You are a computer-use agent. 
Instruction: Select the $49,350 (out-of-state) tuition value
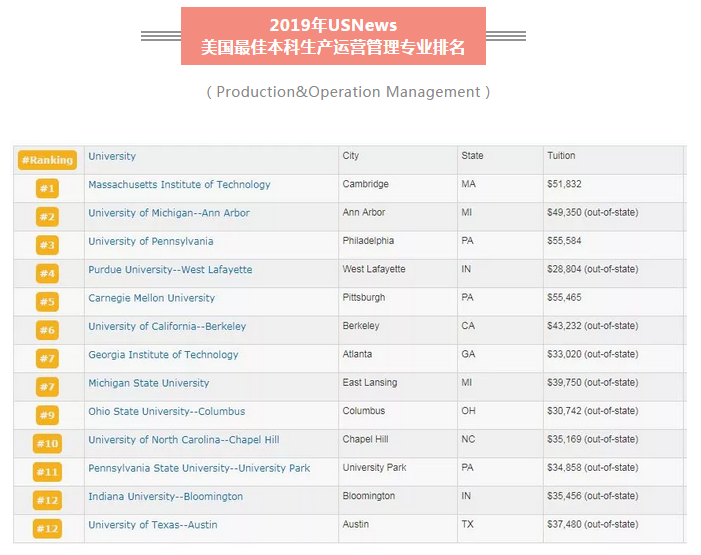click(x=593, y=212)
